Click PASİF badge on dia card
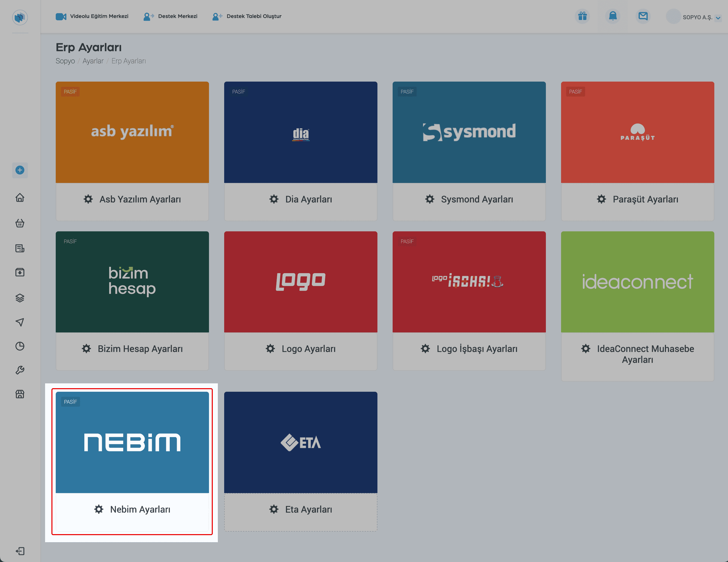This screenshot has width=728, height=562. click(x=239, y=92)
